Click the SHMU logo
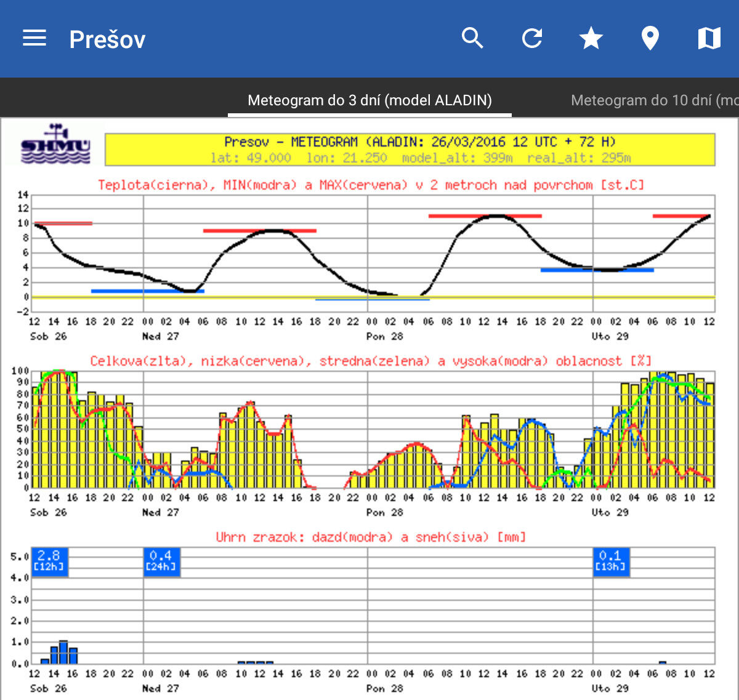The image size is (739, 700). [55, 145]
